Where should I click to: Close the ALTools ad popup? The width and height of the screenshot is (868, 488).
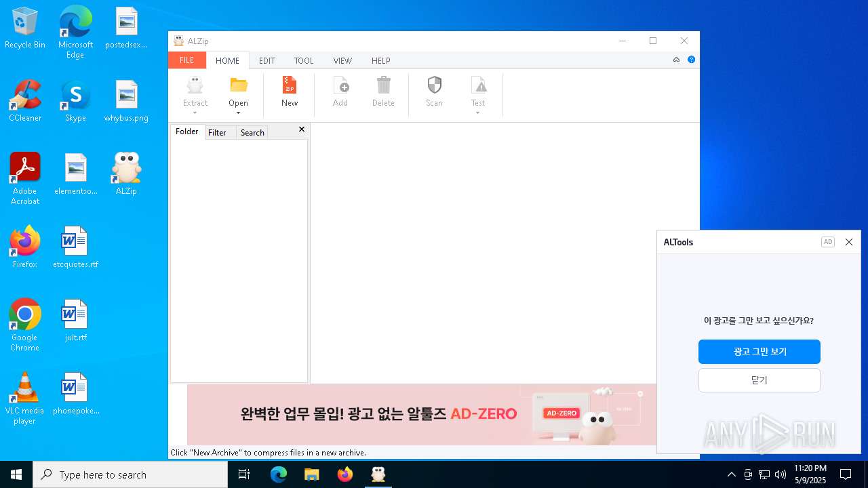849,242
